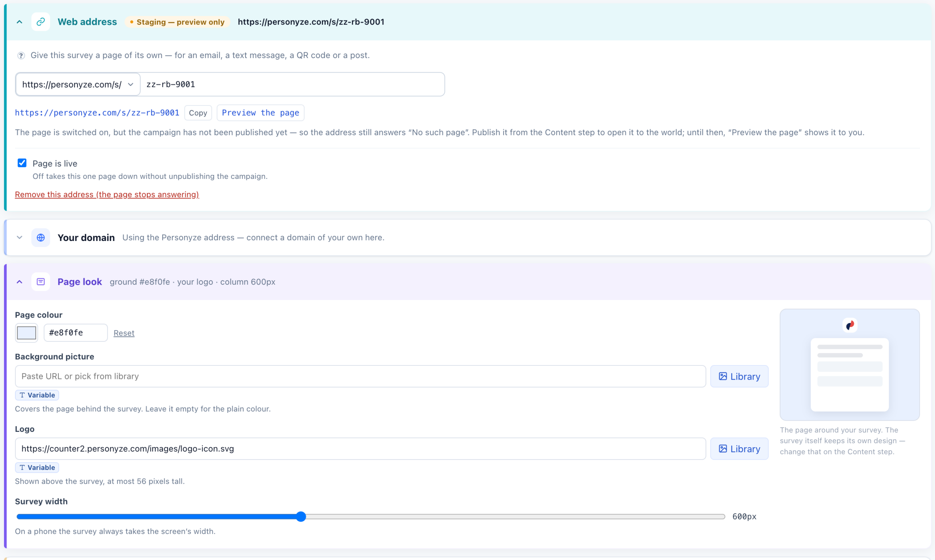The height and width of the screenshot is (560, 935).
Task: Click the Page is live label
Action: (55, 164)
